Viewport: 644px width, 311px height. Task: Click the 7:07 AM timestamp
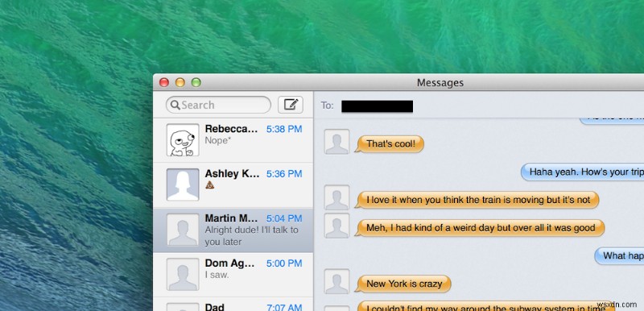point(284,307)
